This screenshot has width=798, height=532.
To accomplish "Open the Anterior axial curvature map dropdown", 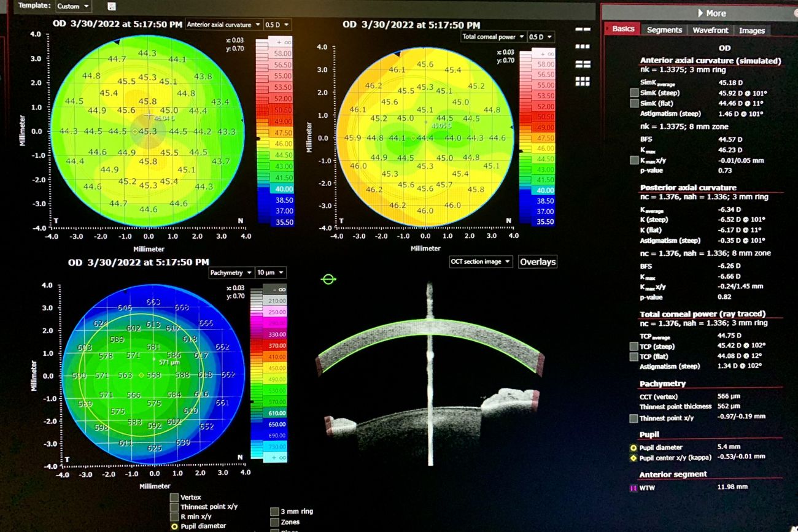I will [x=222, y=25].
